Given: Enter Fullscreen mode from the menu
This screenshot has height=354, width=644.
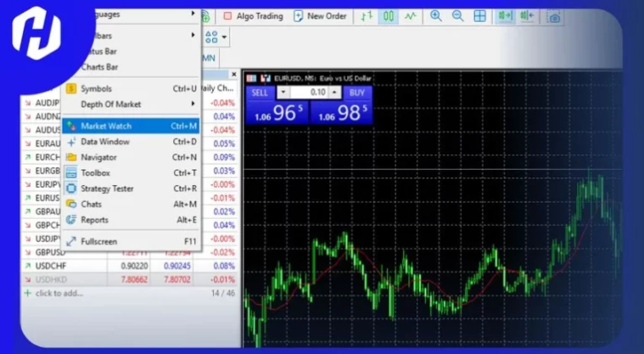Looking at the screenshot, I should [x=131, y=242].
